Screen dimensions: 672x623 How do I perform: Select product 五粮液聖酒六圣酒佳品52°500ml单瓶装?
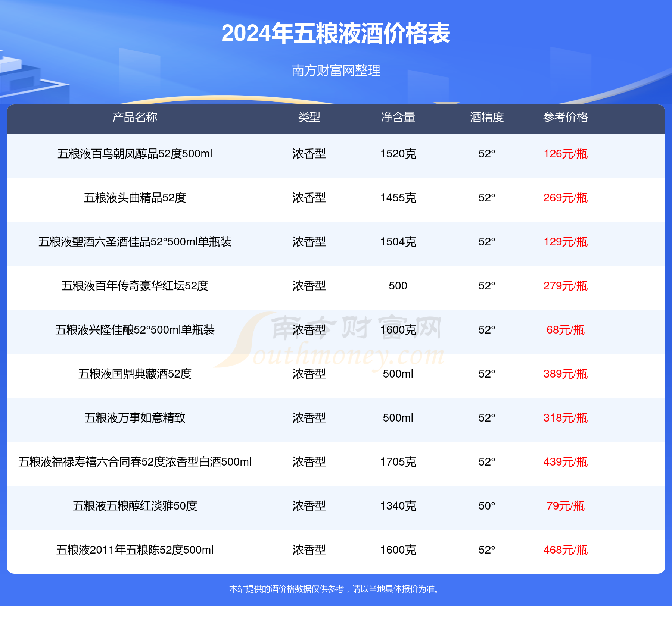point(135,242)
